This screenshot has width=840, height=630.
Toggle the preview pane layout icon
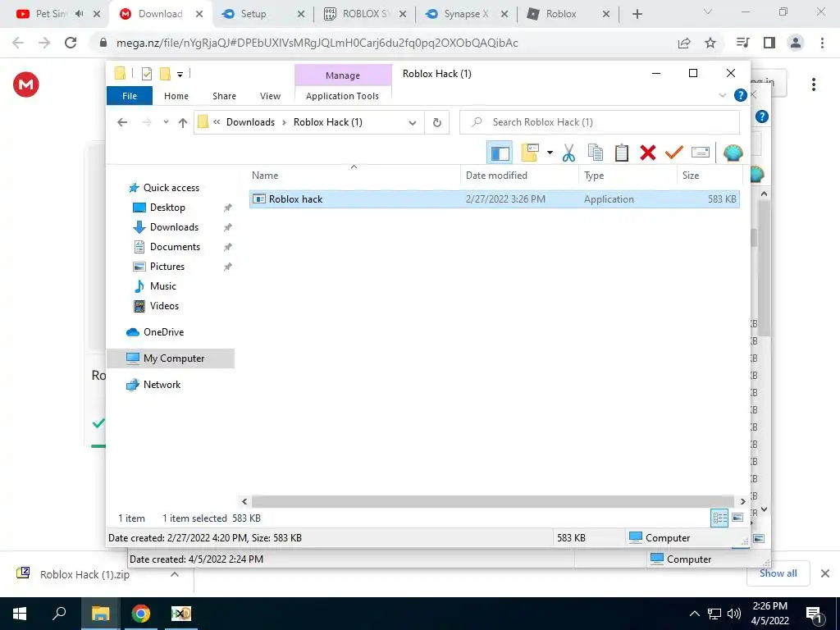[x=500, y=153]
